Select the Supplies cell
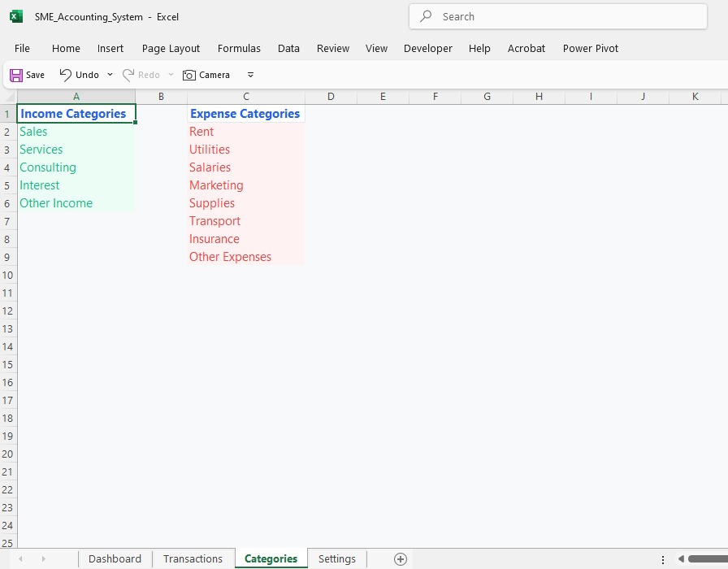 point(246,203)
